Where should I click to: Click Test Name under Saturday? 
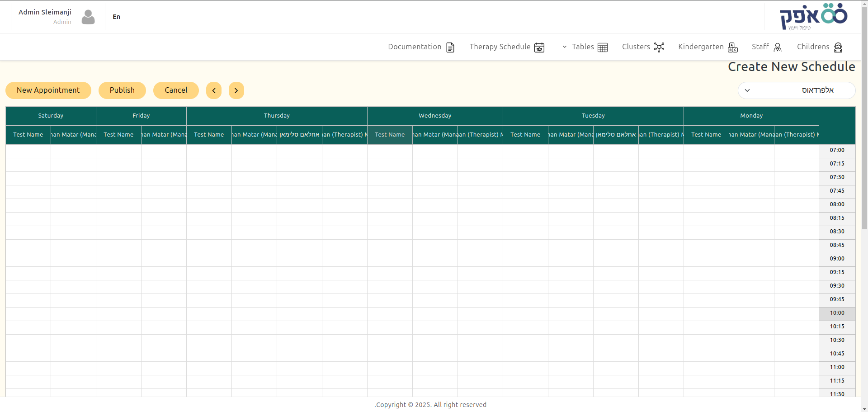[x=28, y=135]
